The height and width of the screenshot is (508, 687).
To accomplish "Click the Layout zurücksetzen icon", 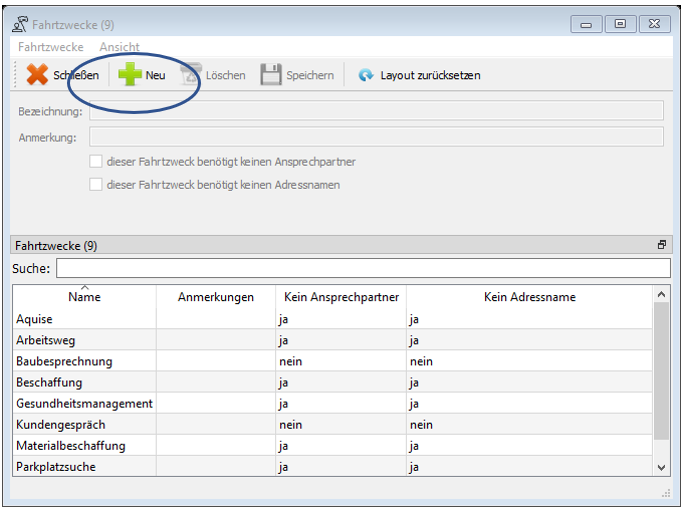I will (366, 75).
